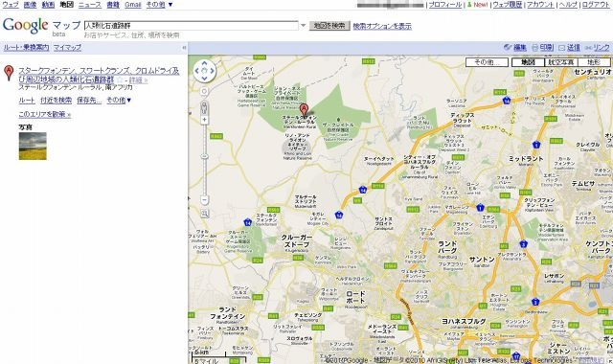Click the 保存先... save-to link

click(89, 100)
